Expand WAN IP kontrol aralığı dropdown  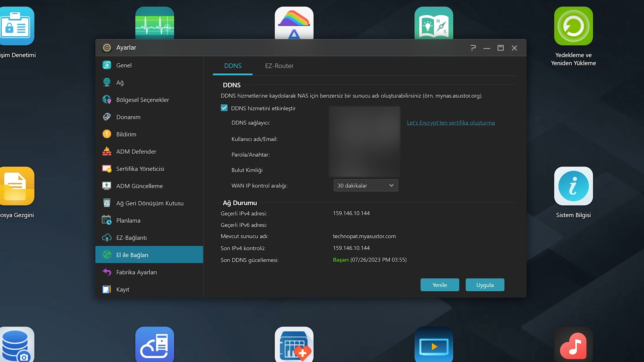(366, 186)
